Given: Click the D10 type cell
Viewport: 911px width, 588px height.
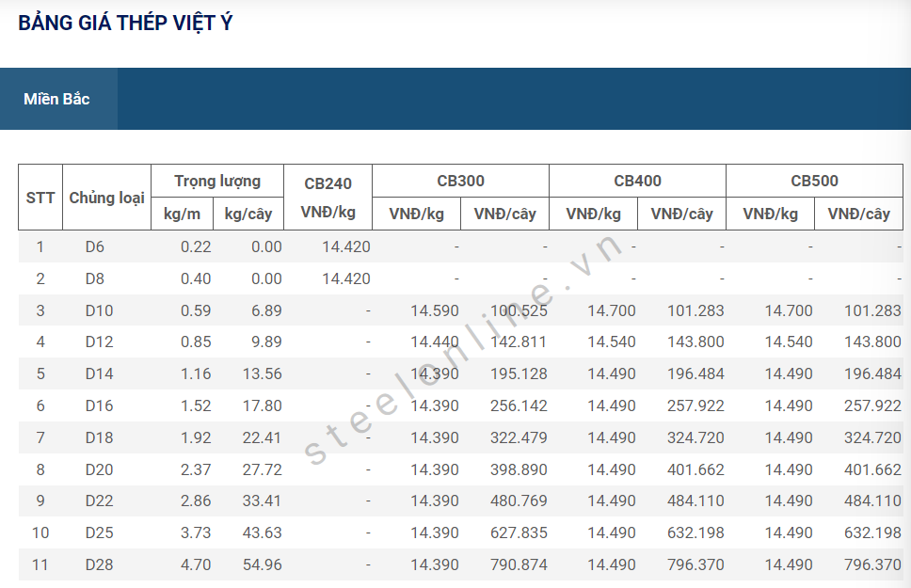Looking at the screenshot, I should point(99,310).
